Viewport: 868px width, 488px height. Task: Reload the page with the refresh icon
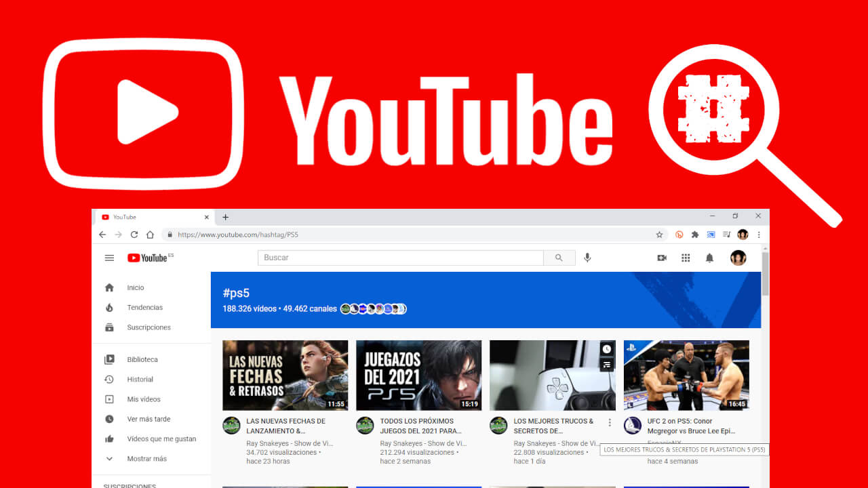134,235
